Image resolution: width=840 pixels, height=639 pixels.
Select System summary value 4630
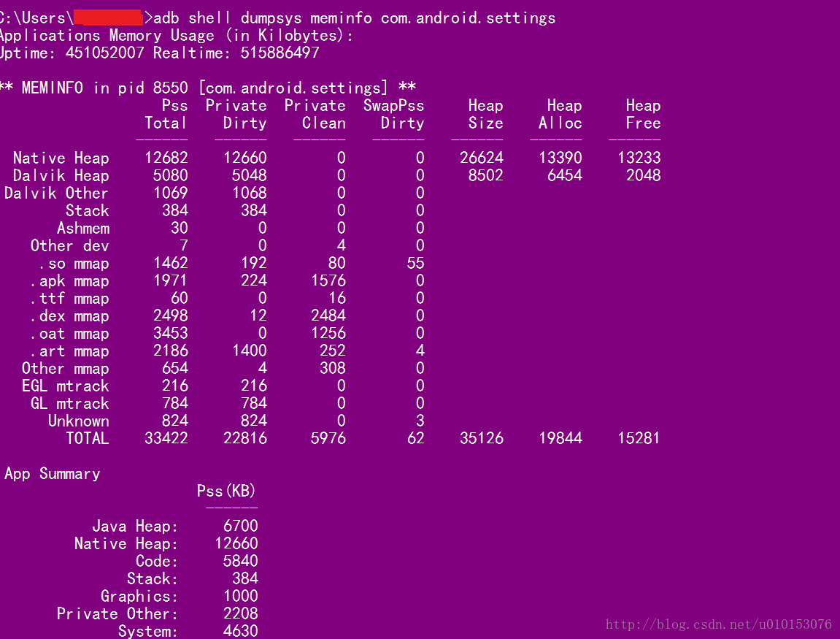[x=241, y=631]
